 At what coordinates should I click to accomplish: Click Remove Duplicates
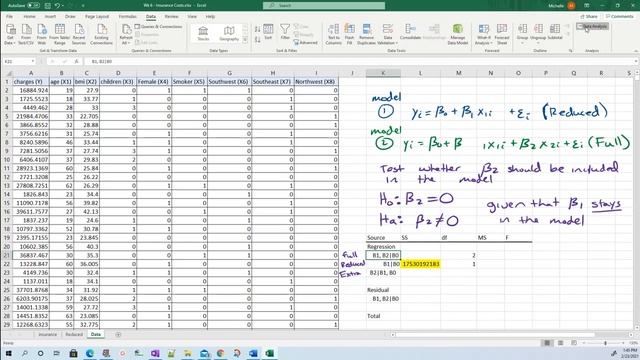click(366, 34)
